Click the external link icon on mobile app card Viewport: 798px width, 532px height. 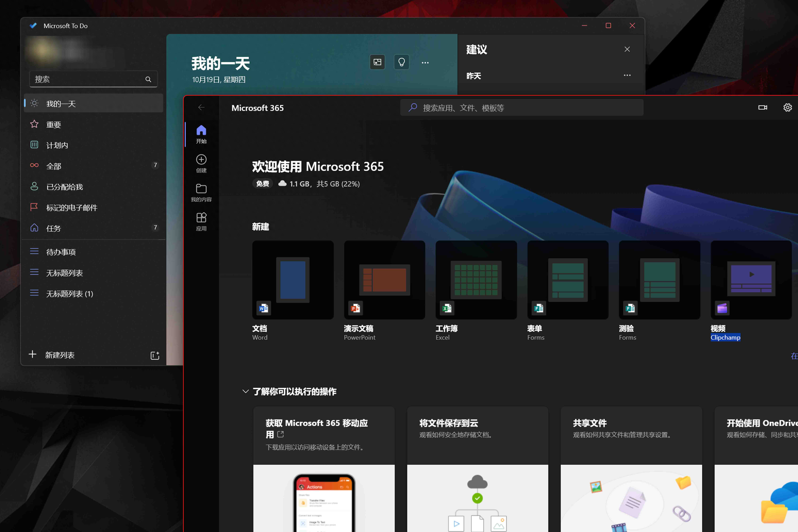pos(281,434)
